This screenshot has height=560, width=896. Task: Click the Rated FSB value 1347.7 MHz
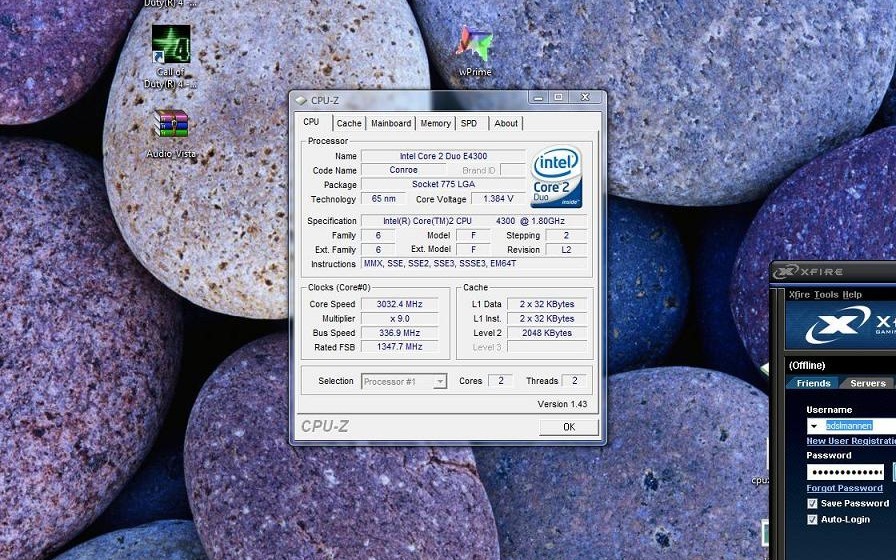click(399, 347)
